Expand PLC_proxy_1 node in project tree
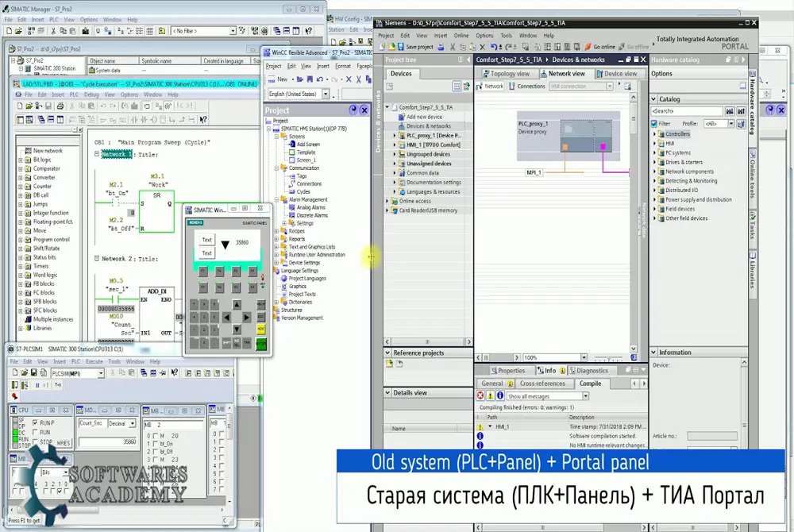794x532 pixels. point(395,136)
